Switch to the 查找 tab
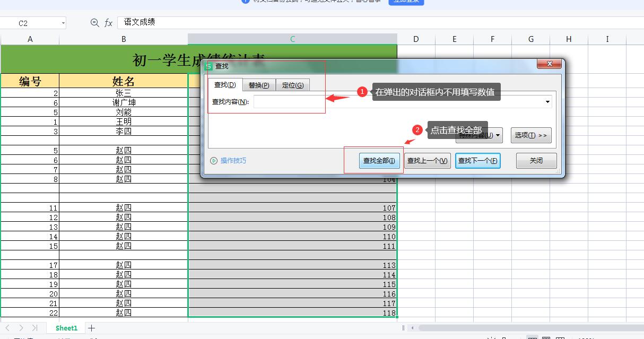The height and width of the screenshot is (339, 644). coord(225,85)
